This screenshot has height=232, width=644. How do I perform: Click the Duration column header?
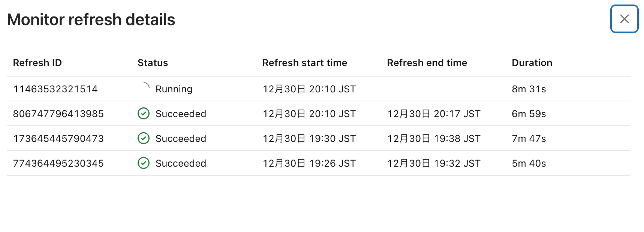532,63
